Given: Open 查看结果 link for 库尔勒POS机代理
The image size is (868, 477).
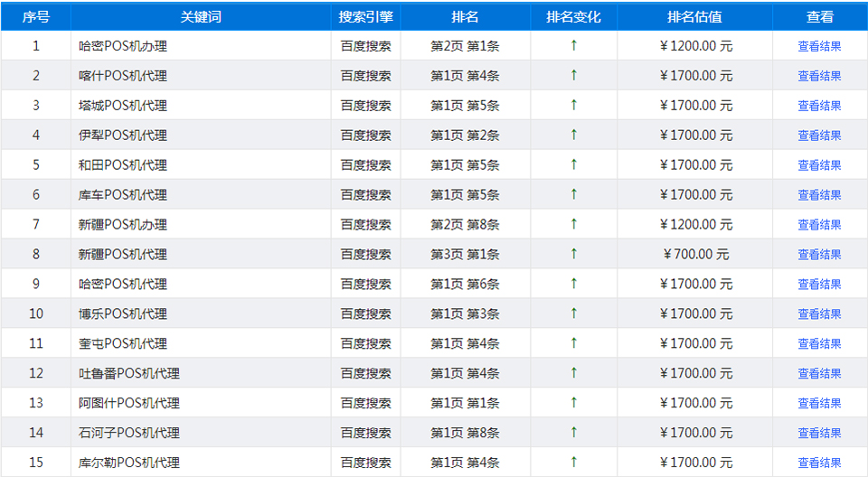Looking at the screenshot, I should 819,463.
